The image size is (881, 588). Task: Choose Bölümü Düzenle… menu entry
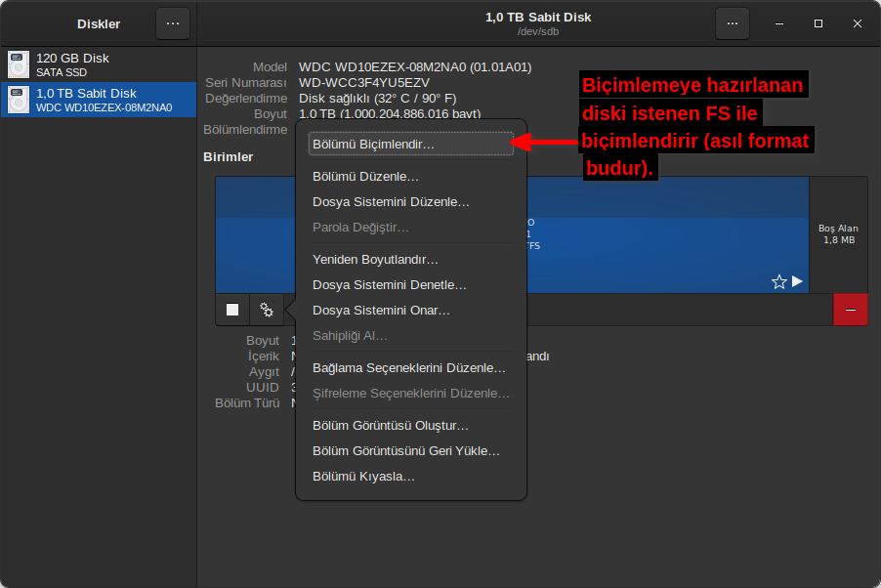coord(365,177)
